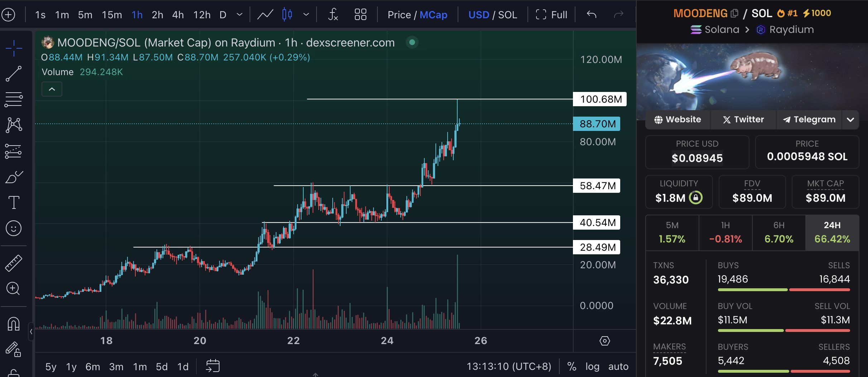Viewport: 868px width, 377px height.
Task: Open the forecasting and measurement tools
Action: point(14,151)
